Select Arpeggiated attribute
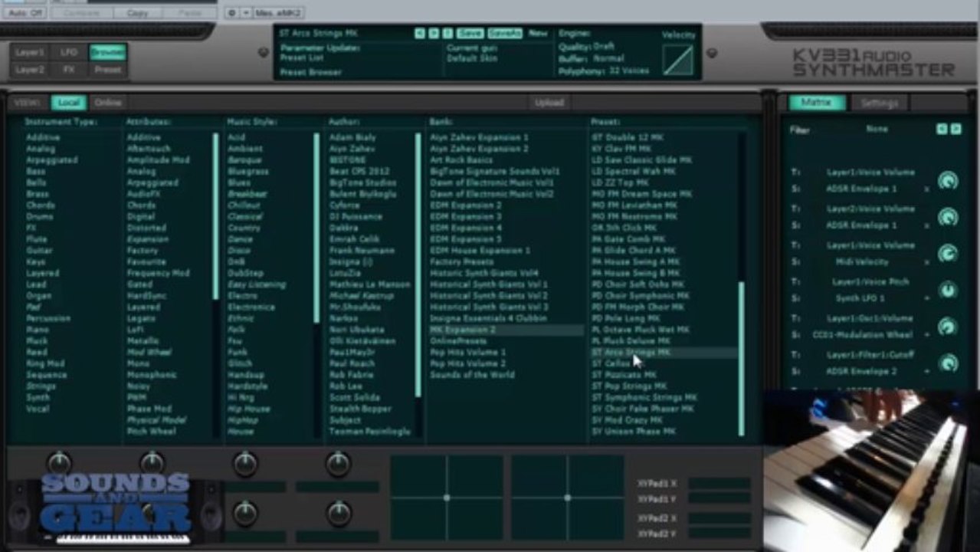The height and width of the screenshot is (552, 980). (152, 182)
